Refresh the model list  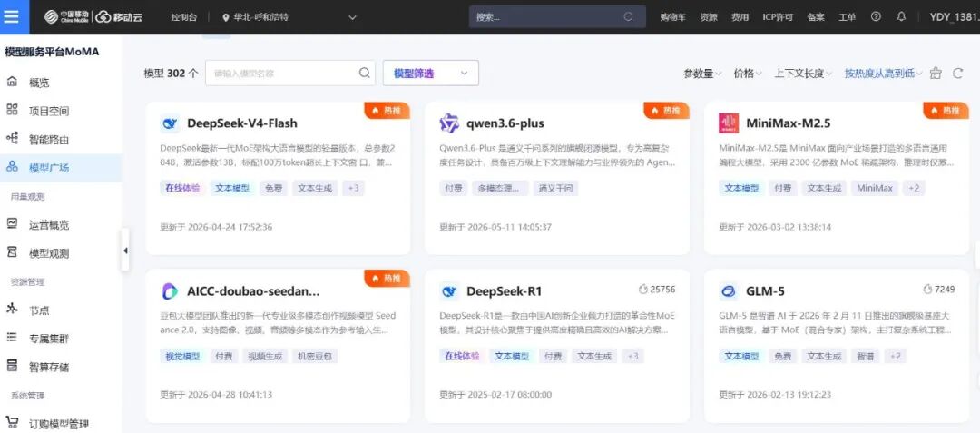coord(957,74)
